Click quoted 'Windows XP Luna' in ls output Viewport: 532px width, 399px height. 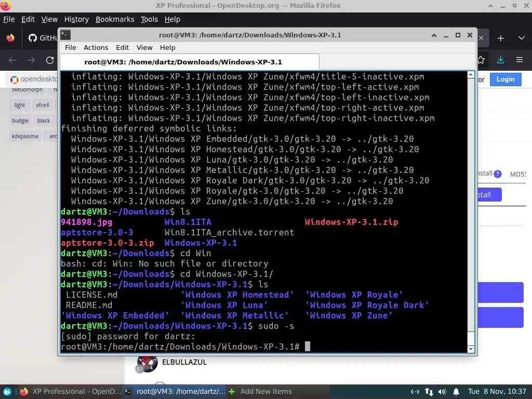point(224,305)
